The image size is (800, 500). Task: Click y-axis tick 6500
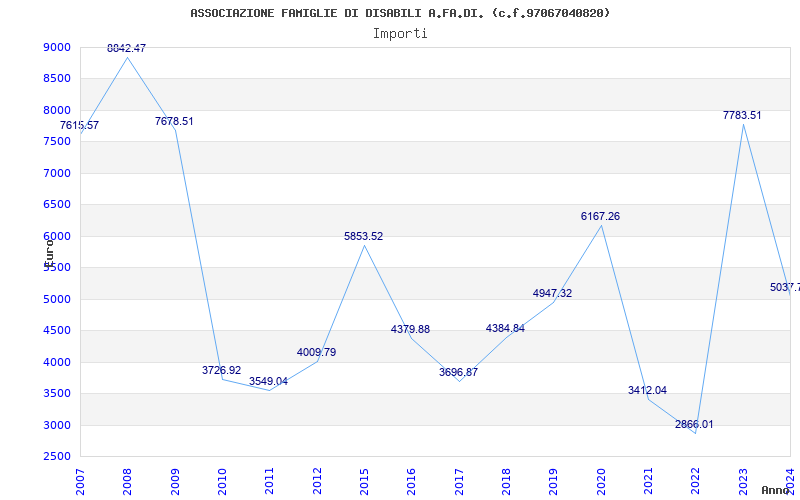(x=57, y=205)
